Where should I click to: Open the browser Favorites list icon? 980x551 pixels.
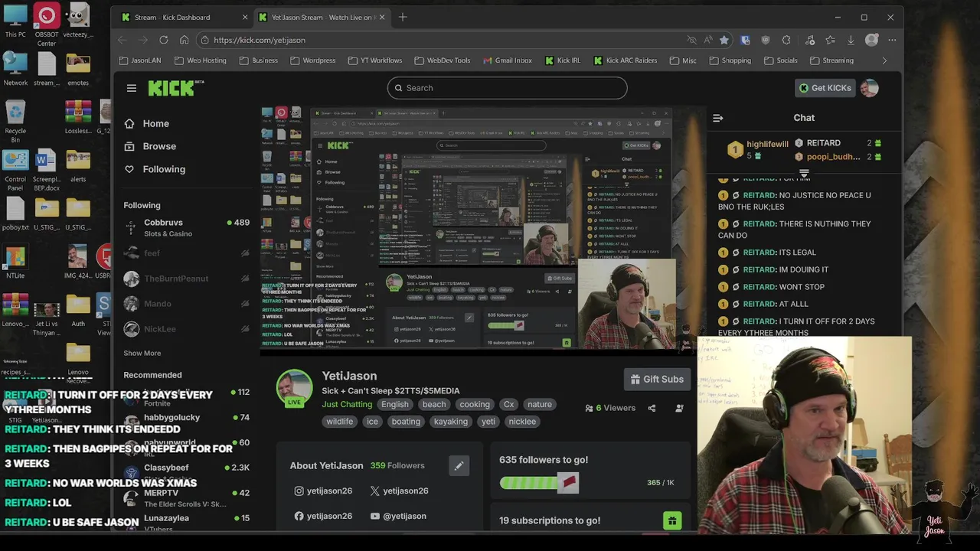pos(831,40)
